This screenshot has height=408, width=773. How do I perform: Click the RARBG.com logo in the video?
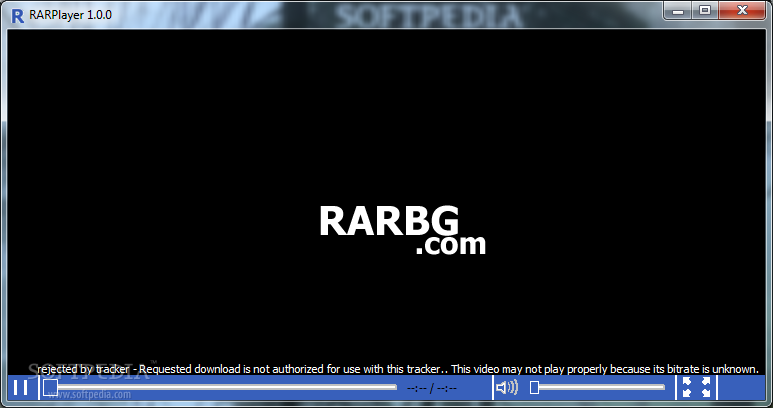pos(402,230)
